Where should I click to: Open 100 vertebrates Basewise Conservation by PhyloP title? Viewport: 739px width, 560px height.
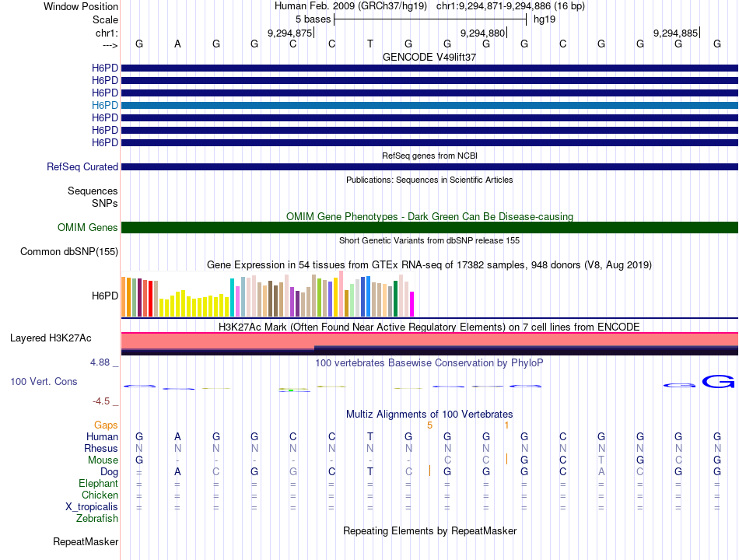(429, 363)
